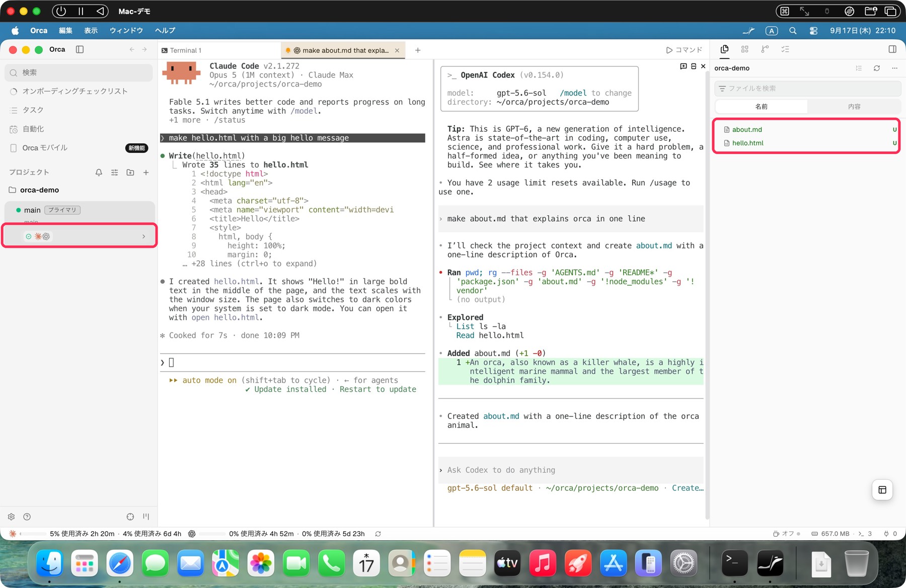Open the files explorer panel icon
Screen dimensions: 906x588
[724, 49]
